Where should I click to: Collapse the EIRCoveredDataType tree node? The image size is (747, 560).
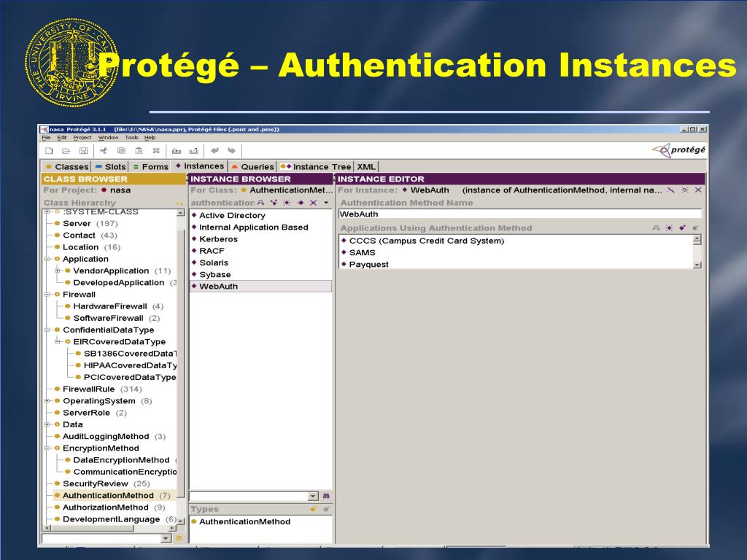click(x=58, y=341)
